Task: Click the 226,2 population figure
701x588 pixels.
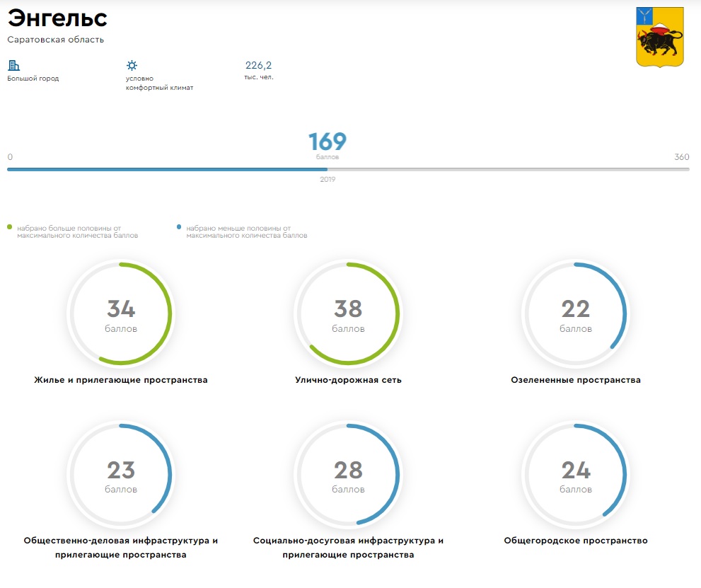Action: 259,65
